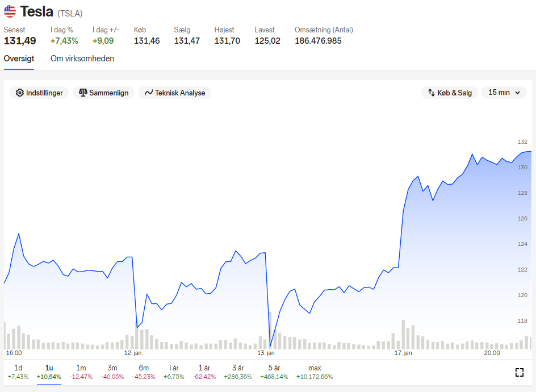536x392 pixels.
Task: Click the Køb price 131,46
Action: point(147,41)
